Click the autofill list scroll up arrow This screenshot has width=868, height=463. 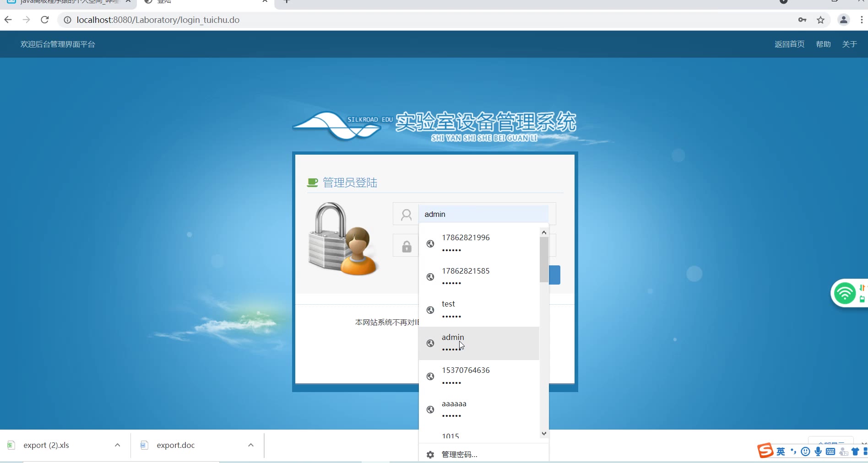coord(544,232)
